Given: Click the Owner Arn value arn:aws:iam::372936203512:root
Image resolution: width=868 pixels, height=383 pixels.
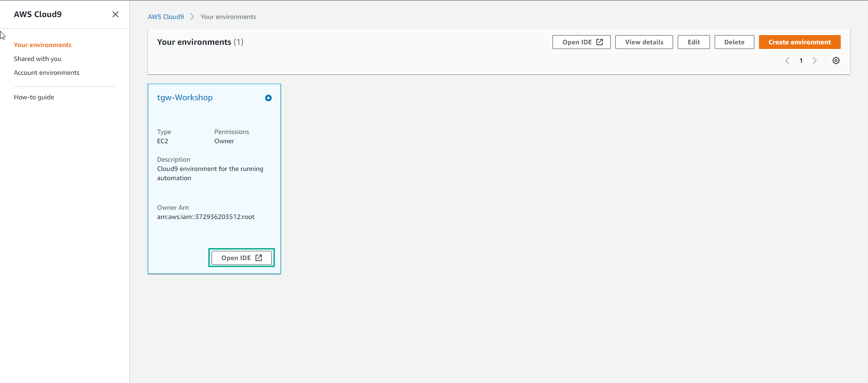Looking at the screenshot, I should [206, 217].
